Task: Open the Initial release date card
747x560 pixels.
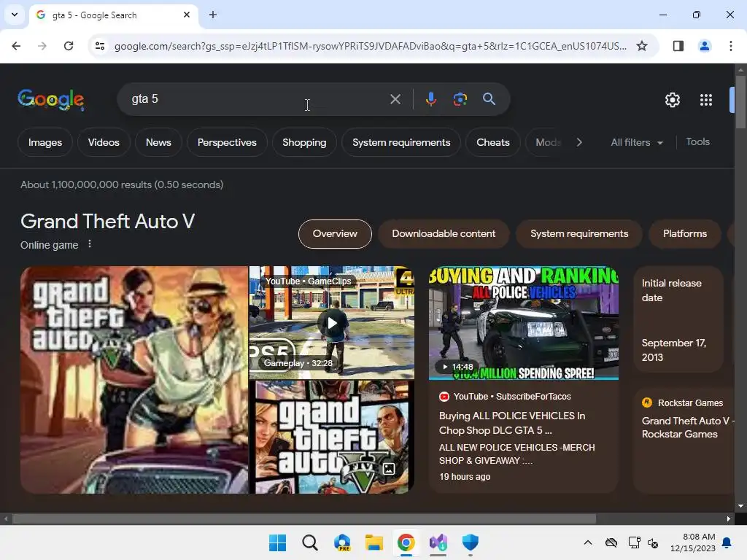Action: pos(678,319)
